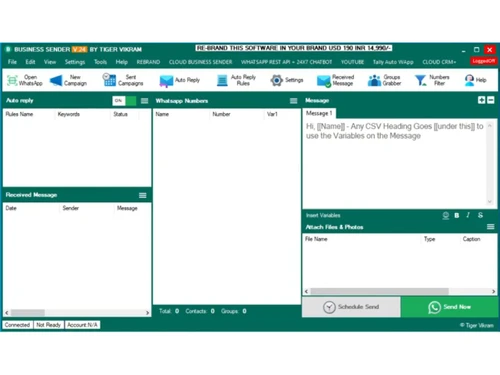Image resolution: width=500 pixels, height=375 pixels.
Task: Toggle the Auto reply ON switch
Action: 124,101
